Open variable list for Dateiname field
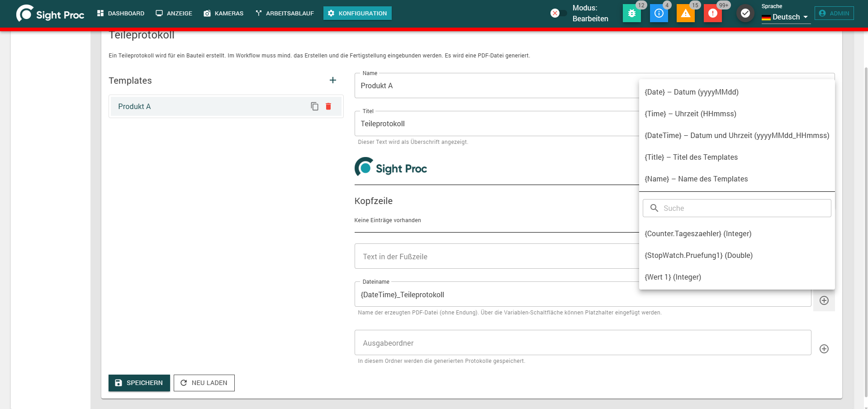 coord(824,300)
